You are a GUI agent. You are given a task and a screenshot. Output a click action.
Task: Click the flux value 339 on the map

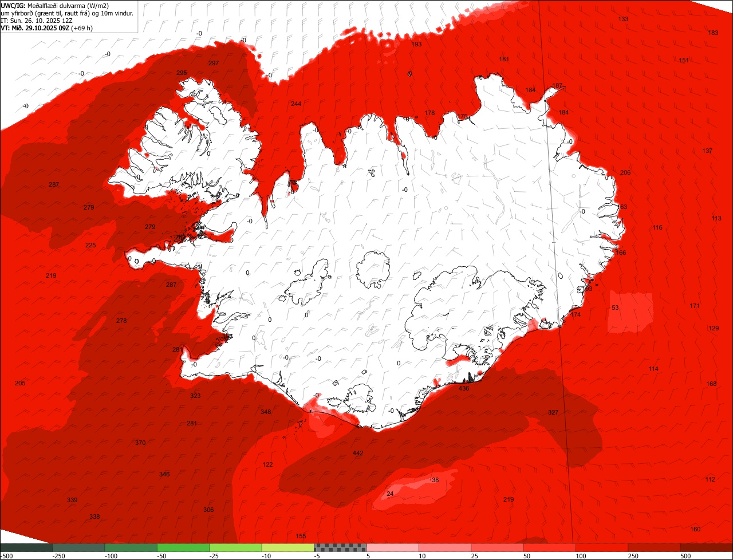pyautogui.click(x=72, y=500)
